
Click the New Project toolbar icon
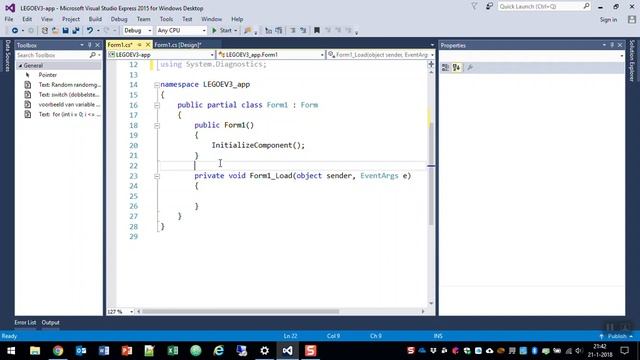[x=45, y=31]
